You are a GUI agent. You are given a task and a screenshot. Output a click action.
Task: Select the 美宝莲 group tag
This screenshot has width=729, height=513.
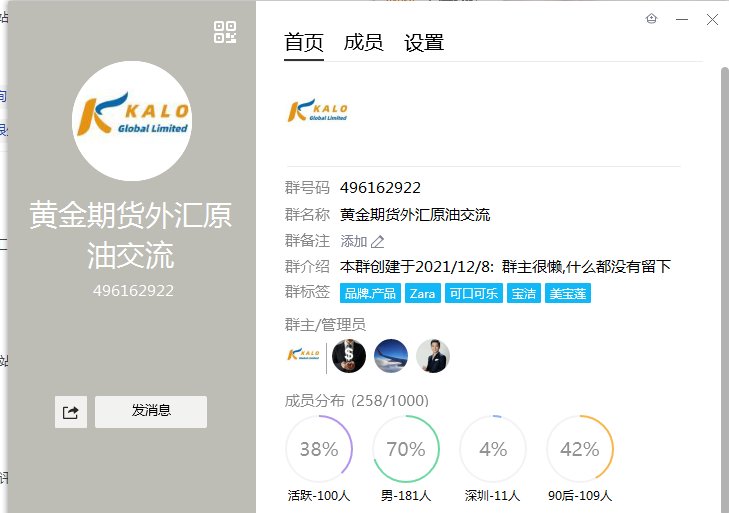[x=568, y=293]
